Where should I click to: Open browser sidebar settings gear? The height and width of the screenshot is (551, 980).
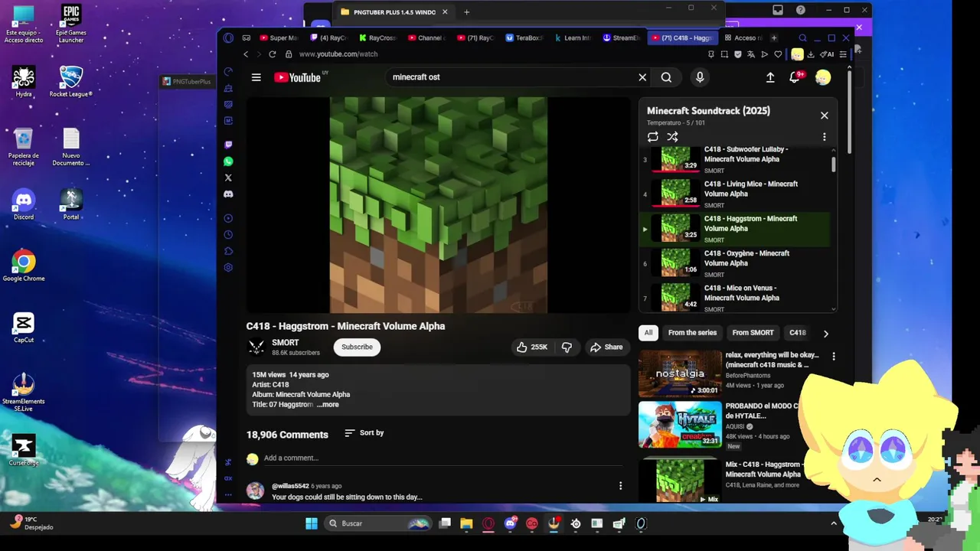click(x=228, y=268)
